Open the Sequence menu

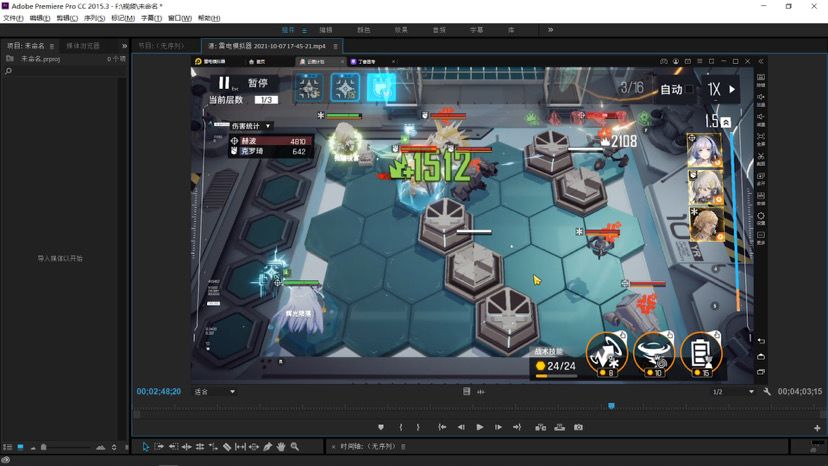click(x=95, y=18)
